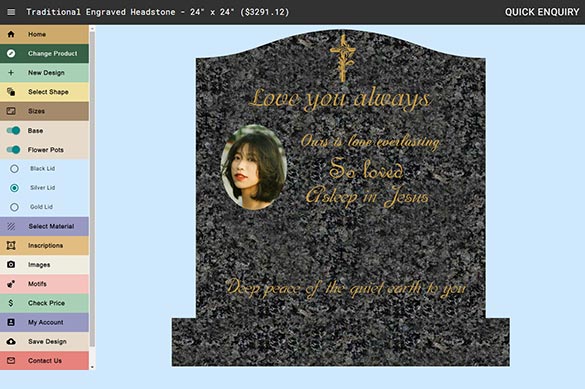Select the gold cross motif on headstone

pyautogui.click(x=342, y=58)
